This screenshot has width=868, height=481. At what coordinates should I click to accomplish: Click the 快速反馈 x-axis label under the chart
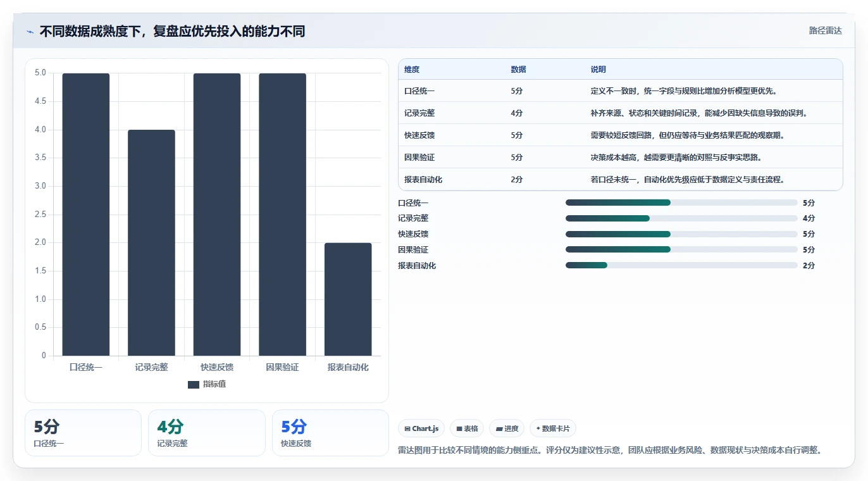(217, 367)
